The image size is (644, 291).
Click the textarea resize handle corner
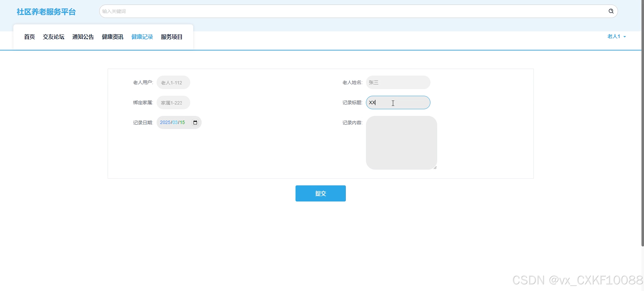[x=435, y=168]
